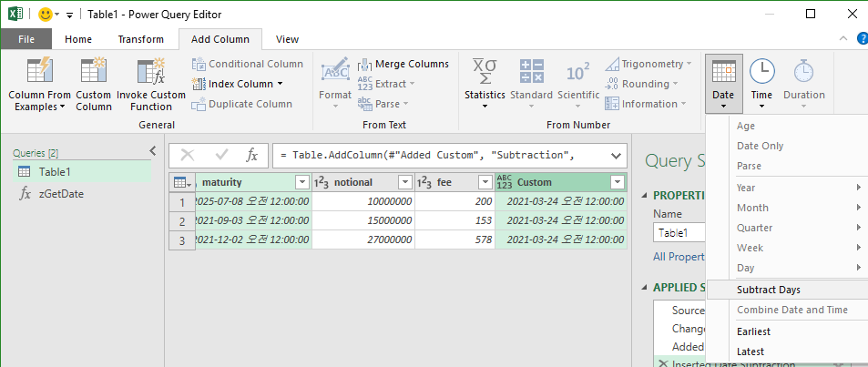
Task: Open the Parse dropdown in From Text
Action: tap(383, 104)
